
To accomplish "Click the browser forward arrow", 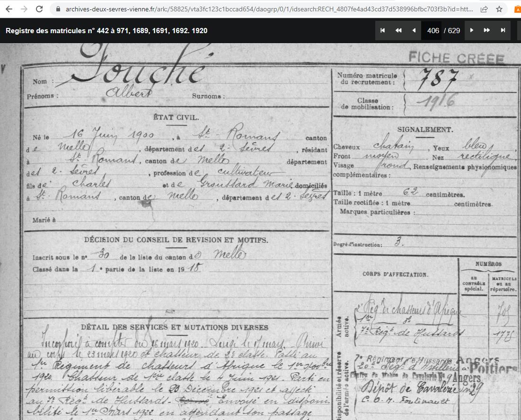I will click(x=24, y=9).
